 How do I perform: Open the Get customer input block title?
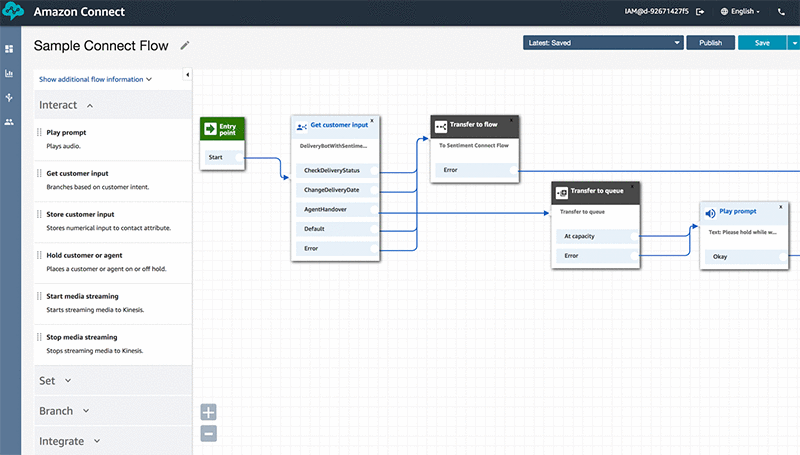pos(339,125)
